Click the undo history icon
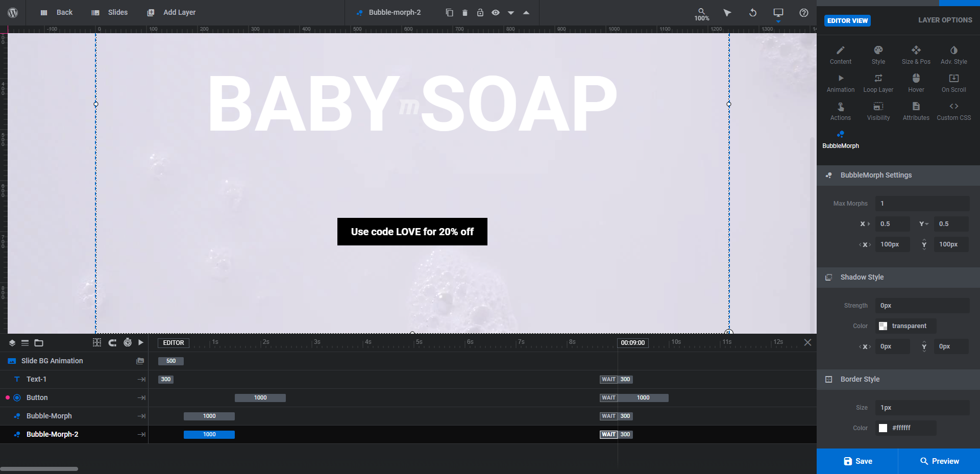The width and height of the screenshot is (980, 474). pyautogui.click(x=752, y=13)
